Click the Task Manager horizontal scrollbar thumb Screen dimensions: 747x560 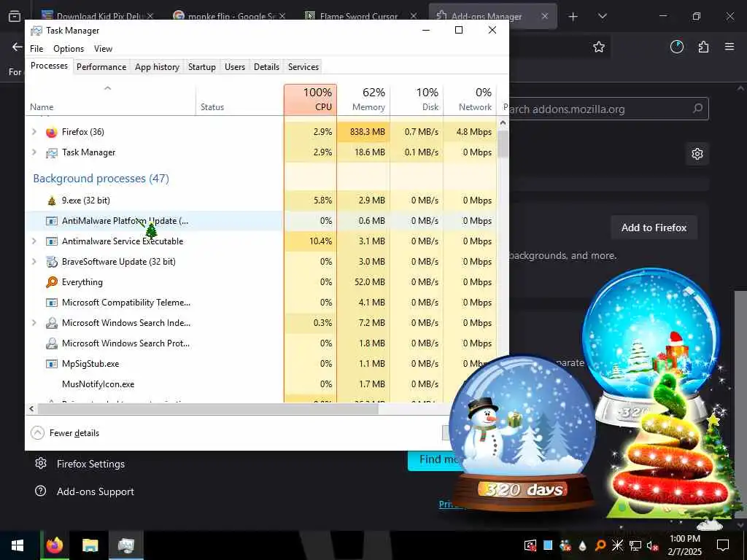(x=208, y=408)
